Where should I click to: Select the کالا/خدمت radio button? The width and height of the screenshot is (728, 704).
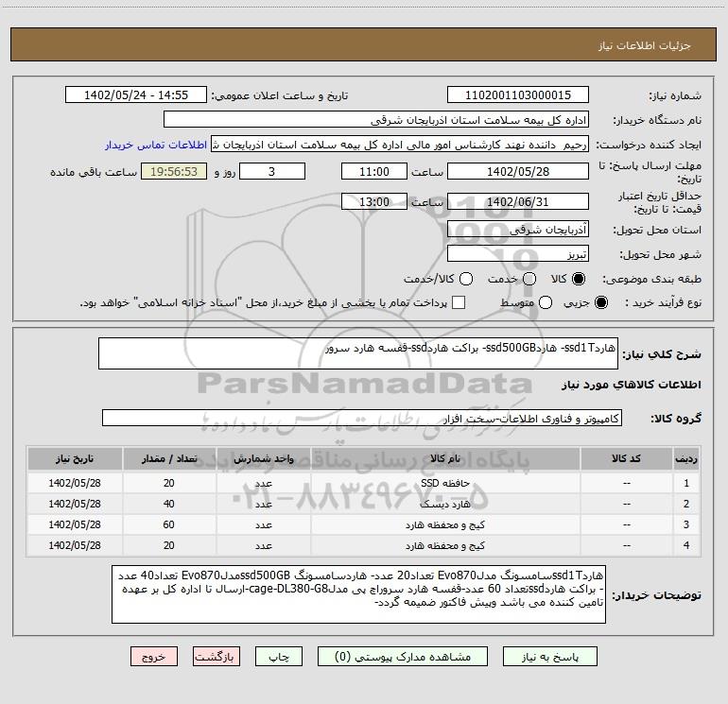(x=466, y=279)
